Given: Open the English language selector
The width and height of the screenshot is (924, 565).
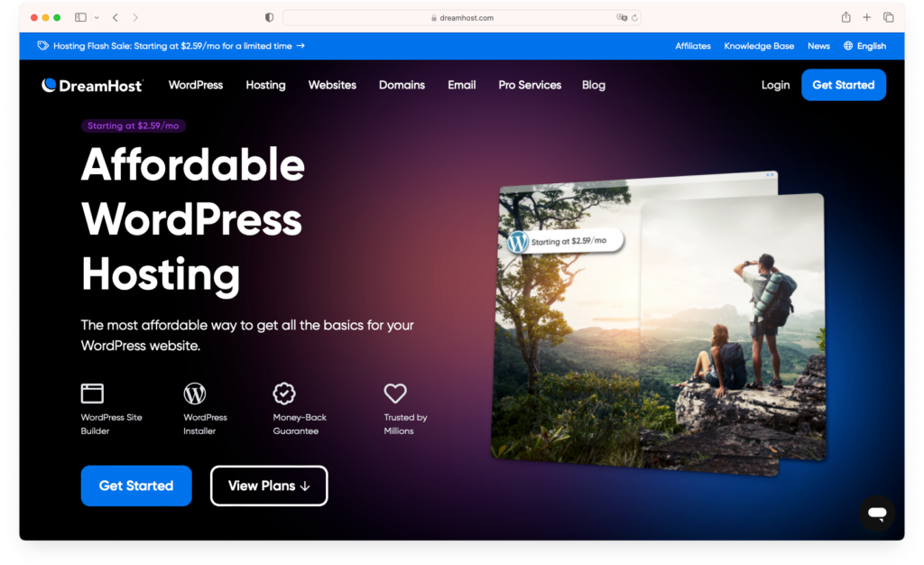Looking at the screenshot, I should point(871,46).
